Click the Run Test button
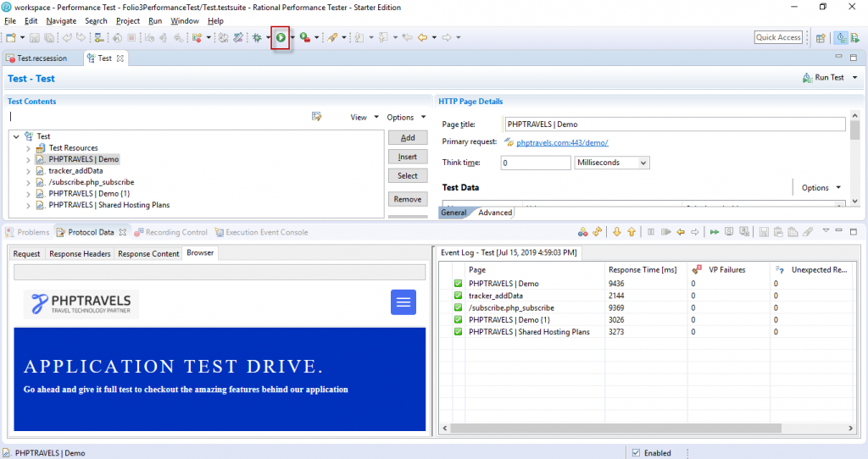 coord(823,78)
